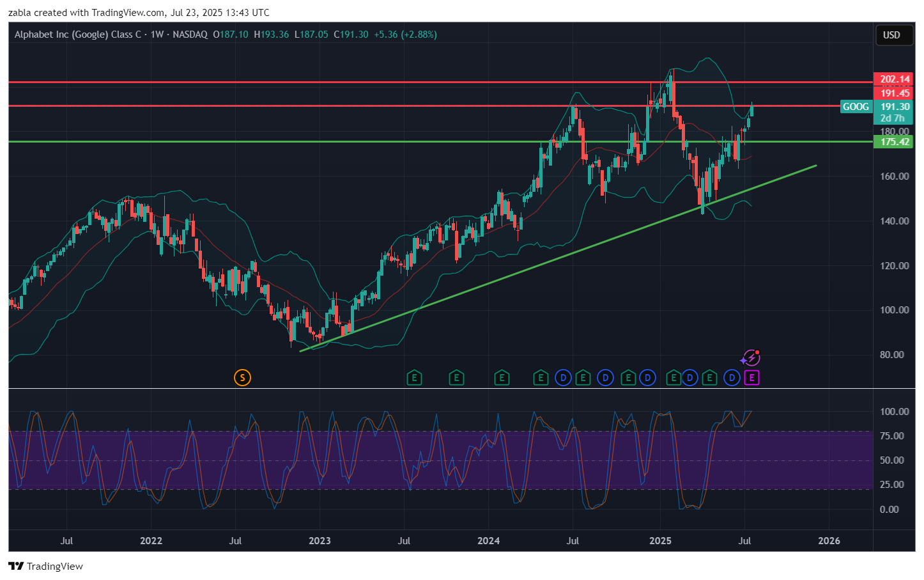The height and width of the screenshot is (580, 924).
Task: Click the 2026 label on time axis
Action: tap(829, 540)
